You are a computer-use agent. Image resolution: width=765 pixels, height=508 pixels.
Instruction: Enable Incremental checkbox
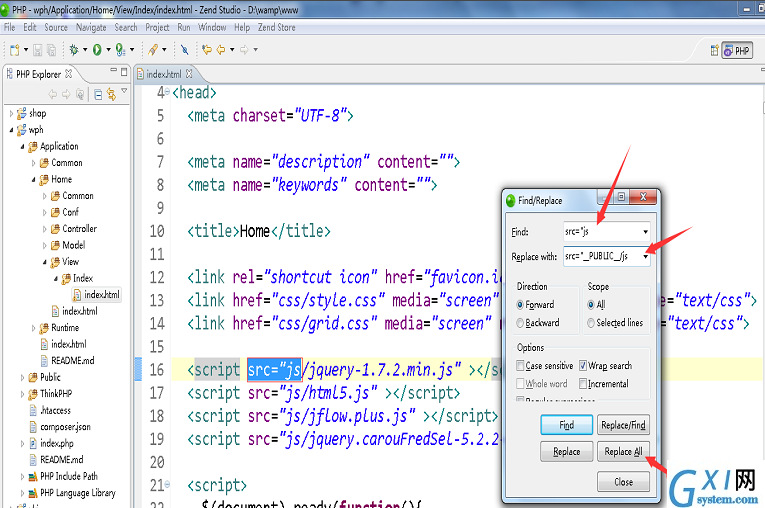point(583,384)
